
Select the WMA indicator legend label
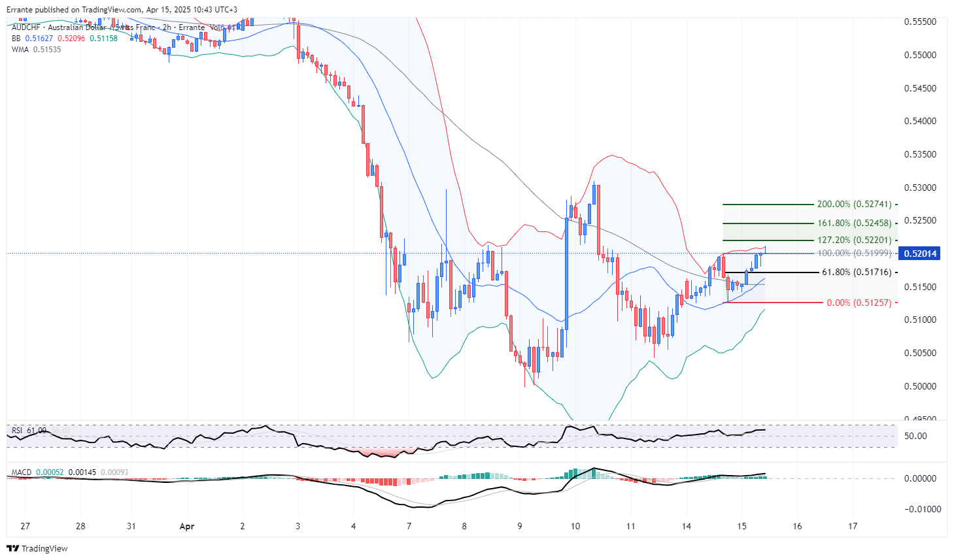click(x=20, y=50)
